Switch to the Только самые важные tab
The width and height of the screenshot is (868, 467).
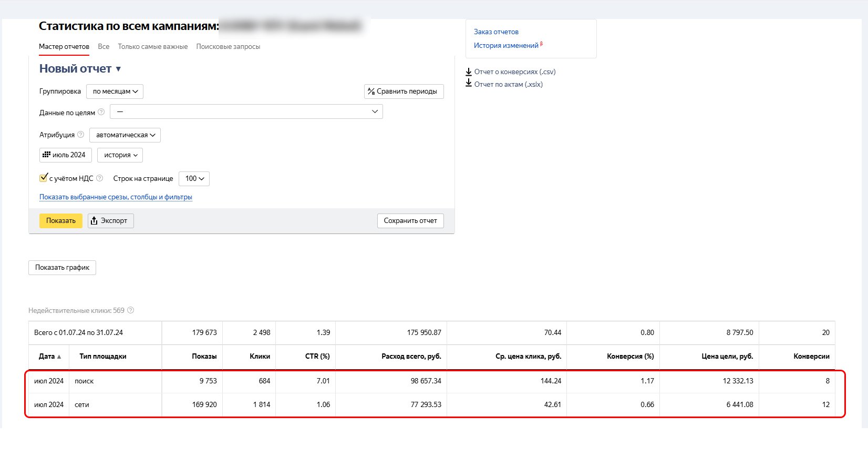click(x=152, y=47)
